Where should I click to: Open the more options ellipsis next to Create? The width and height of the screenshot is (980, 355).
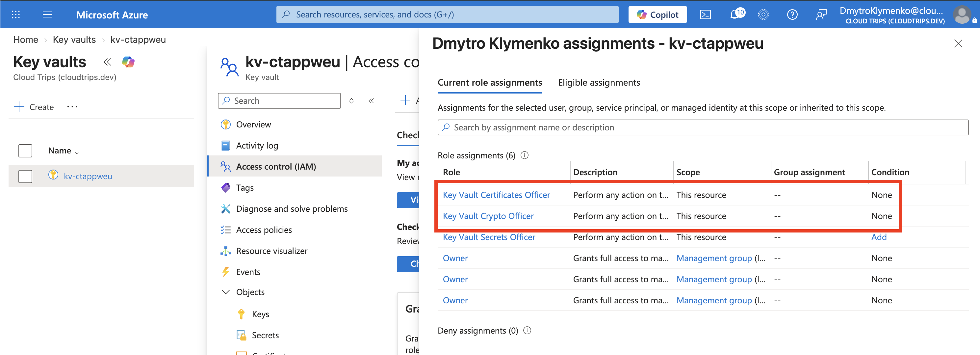(x=72, y=107)
